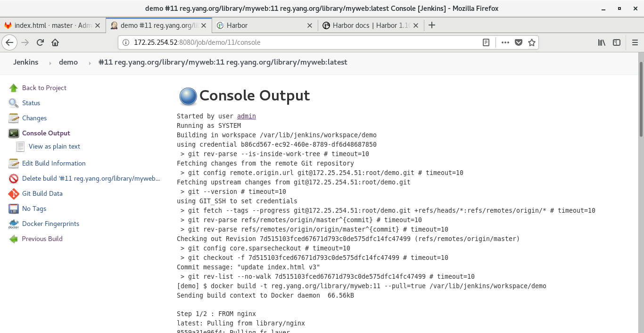Click the Previous Build green arrow icon
The height and width of the screenshot is (333, 644).
[13, 239]
